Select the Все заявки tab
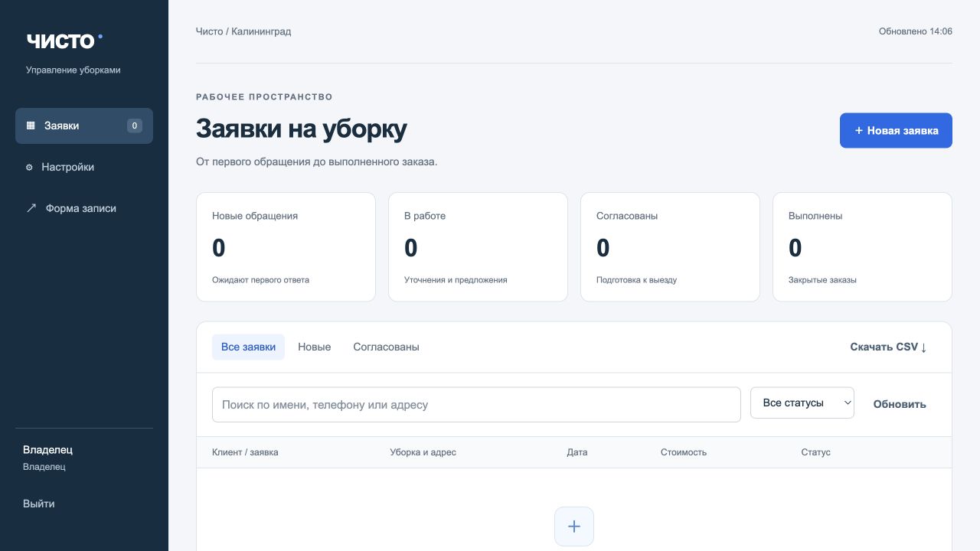The width and height of the screenshot is (980, 551). pos(248,347)
